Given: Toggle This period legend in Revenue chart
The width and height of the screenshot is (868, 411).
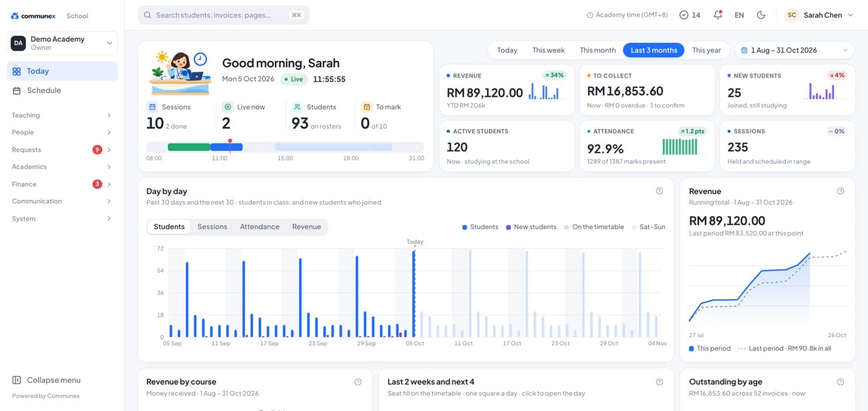Looking at the screenshot, I should [x=710, y=348].
